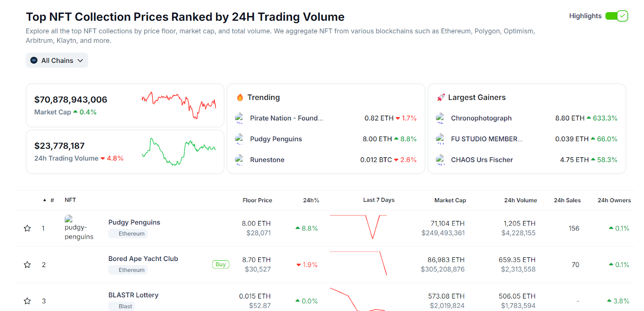
Task: Click FU STUDIO MEMBER thumbnail icon
Action: [x=440, y=139]
